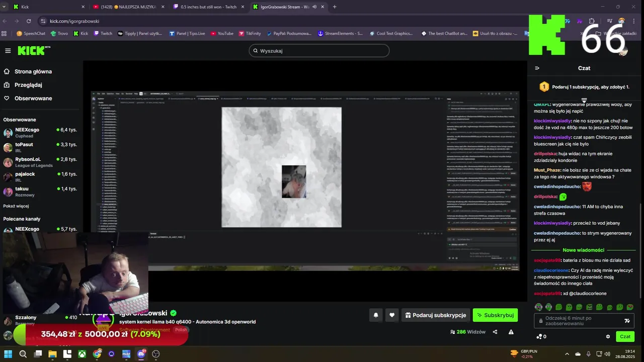Open chat settings gear icon
The image size is (644, 362).
(608, 336)
